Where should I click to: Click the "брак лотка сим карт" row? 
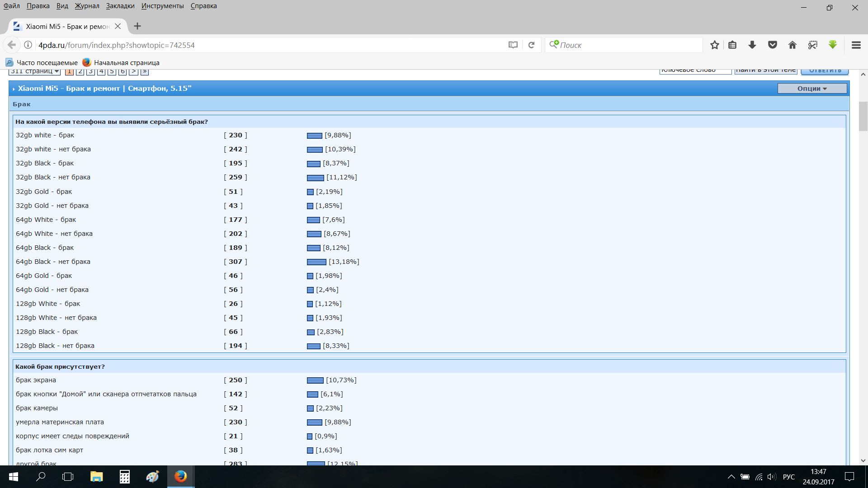(x=429, y=450)
